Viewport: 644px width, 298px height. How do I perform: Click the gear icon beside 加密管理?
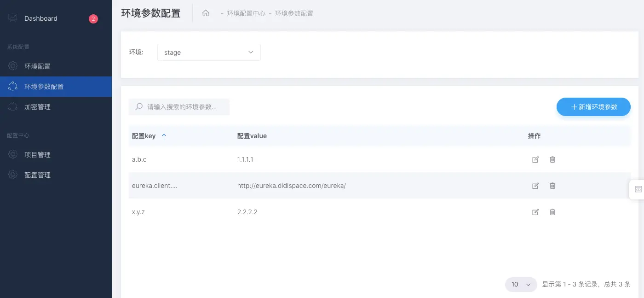pyautogui.click(x=13, y=106)
